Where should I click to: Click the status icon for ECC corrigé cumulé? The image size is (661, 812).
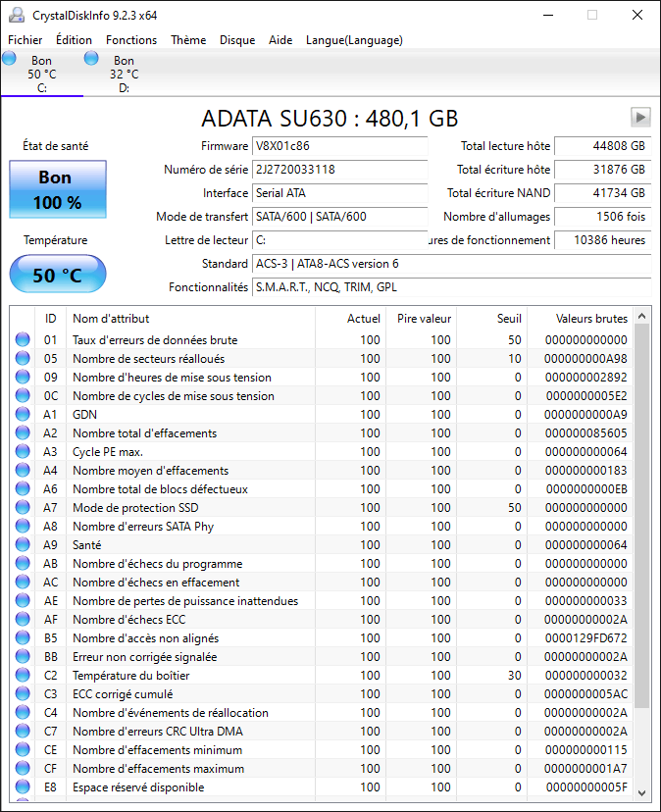(23, 693)
